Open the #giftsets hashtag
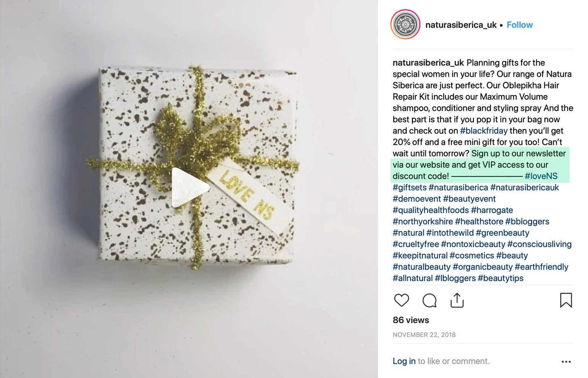Viewport: 588px width, 378px height. (x=410, y=187)
